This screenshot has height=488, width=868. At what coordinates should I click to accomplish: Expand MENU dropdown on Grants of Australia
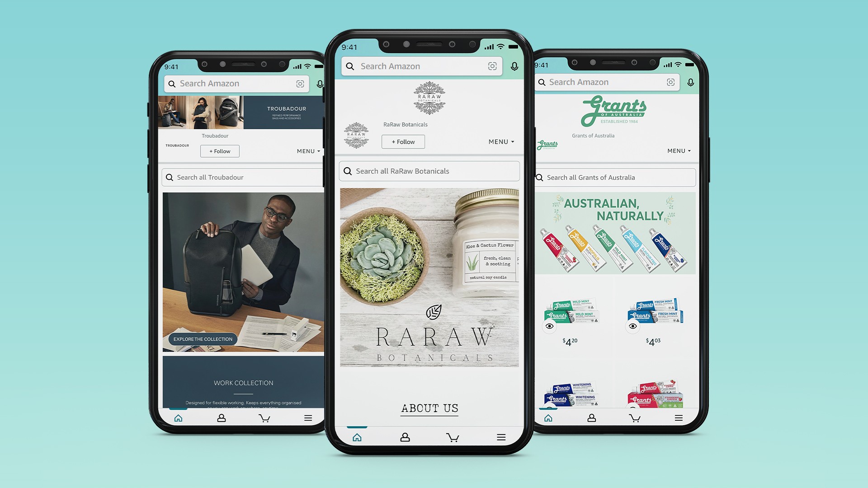pos(679,151)
